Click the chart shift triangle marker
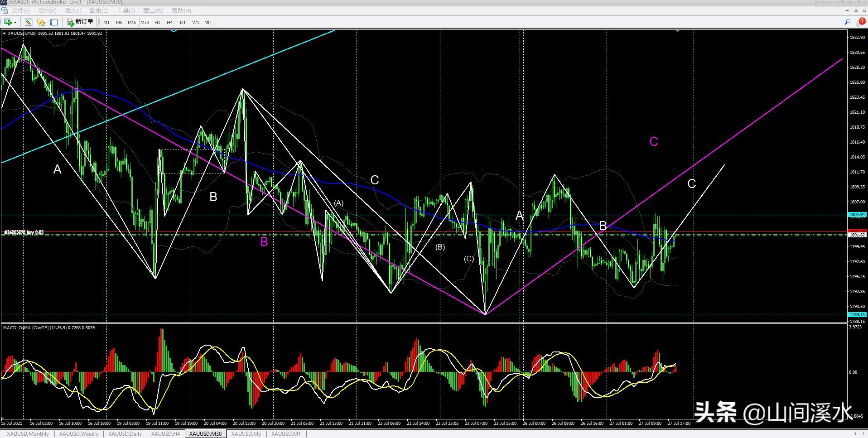Image resolution: width=868 pixels, height=438 pixels. tap(677, 31)
